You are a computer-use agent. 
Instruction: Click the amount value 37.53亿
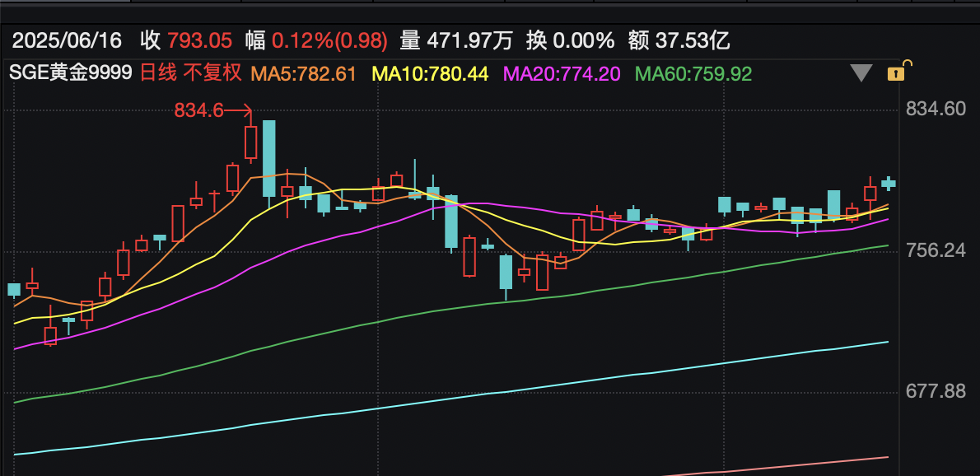click(x=693, y=41)
